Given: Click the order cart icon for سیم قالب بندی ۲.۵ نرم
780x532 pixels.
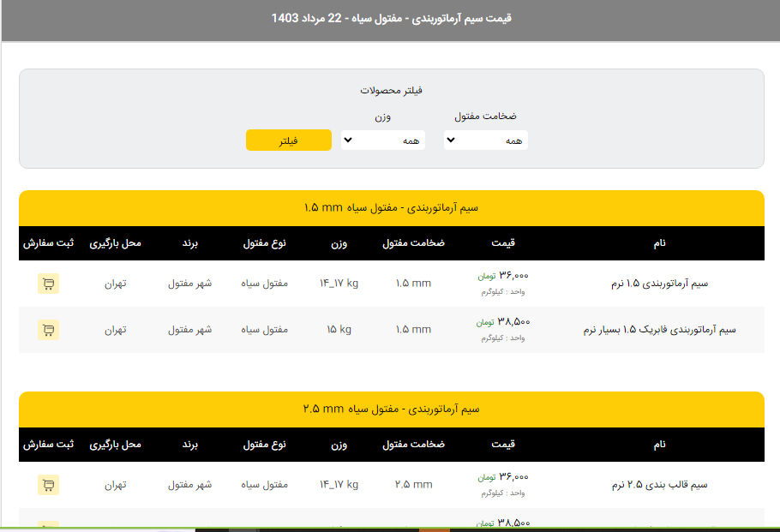Looking at the screenshot, I should 48,485.
